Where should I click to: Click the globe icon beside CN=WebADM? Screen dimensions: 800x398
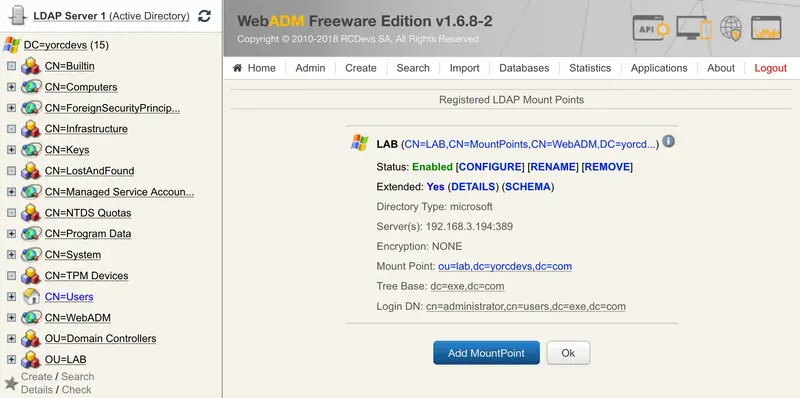(31, 317)
